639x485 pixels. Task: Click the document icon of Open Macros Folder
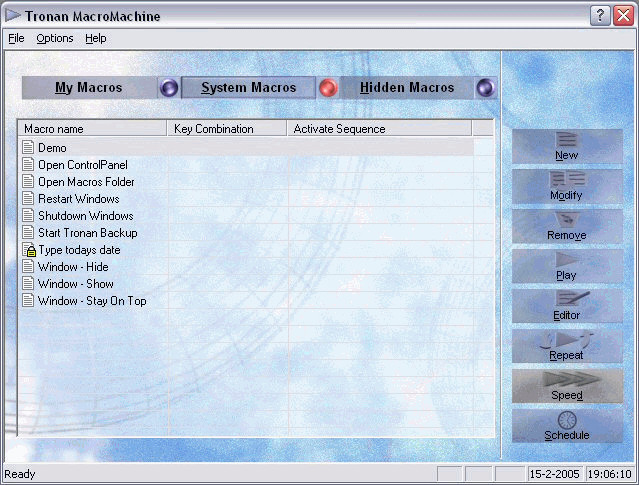28,182
